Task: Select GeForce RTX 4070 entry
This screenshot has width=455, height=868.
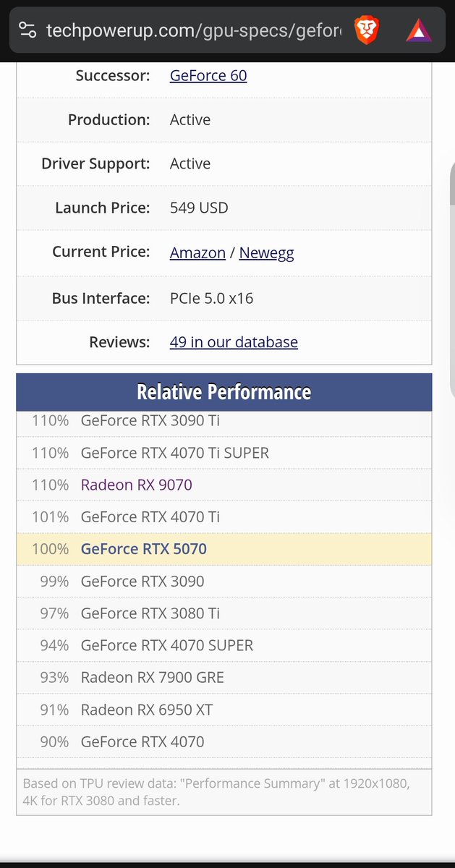Action: tap(143, 741)
